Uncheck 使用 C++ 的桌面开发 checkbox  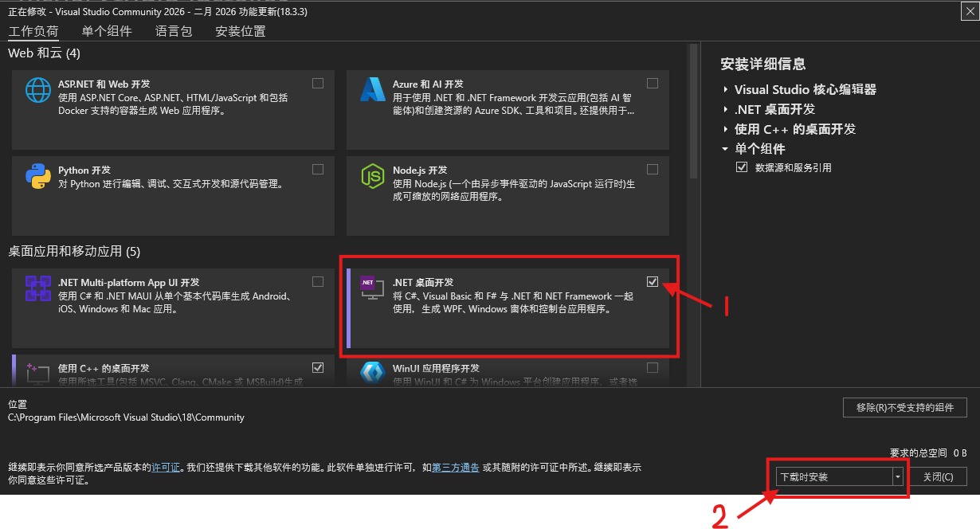tap(318, 367)
